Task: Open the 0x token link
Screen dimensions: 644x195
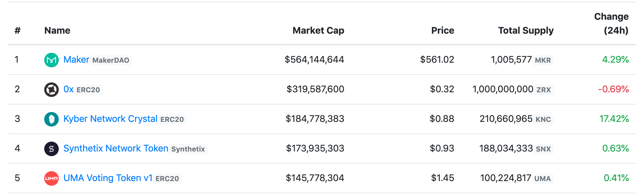Action: click(68, 89)
